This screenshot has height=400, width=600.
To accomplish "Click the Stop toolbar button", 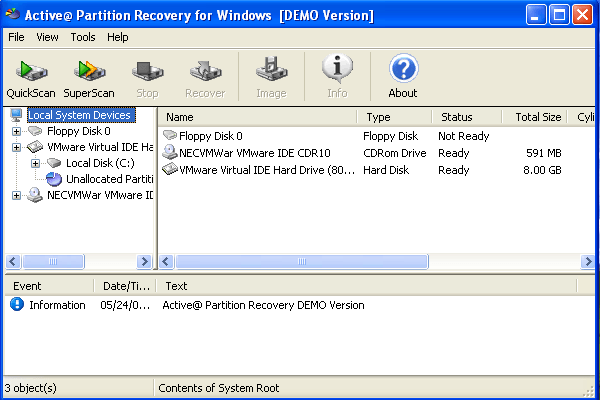I will click(147, 78).
